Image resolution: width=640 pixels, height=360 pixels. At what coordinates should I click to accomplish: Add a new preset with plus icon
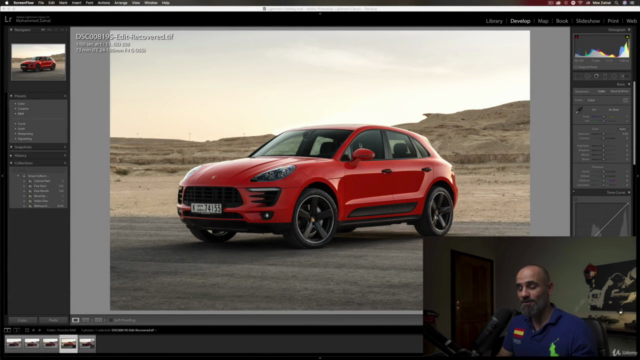(x=65, y=96)
